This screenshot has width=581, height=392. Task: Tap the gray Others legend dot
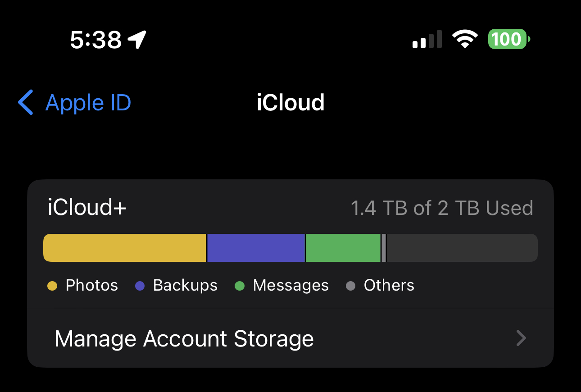pyautogui.click(x=351, y=286)
